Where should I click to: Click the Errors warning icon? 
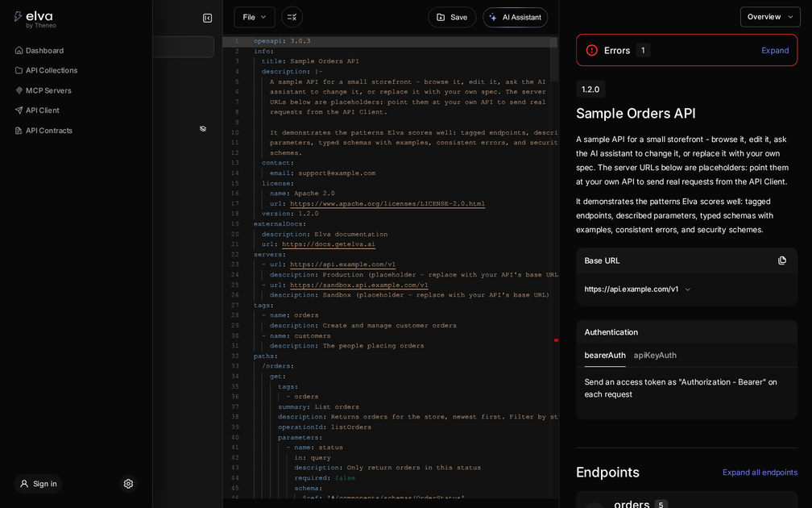point(591,50)
